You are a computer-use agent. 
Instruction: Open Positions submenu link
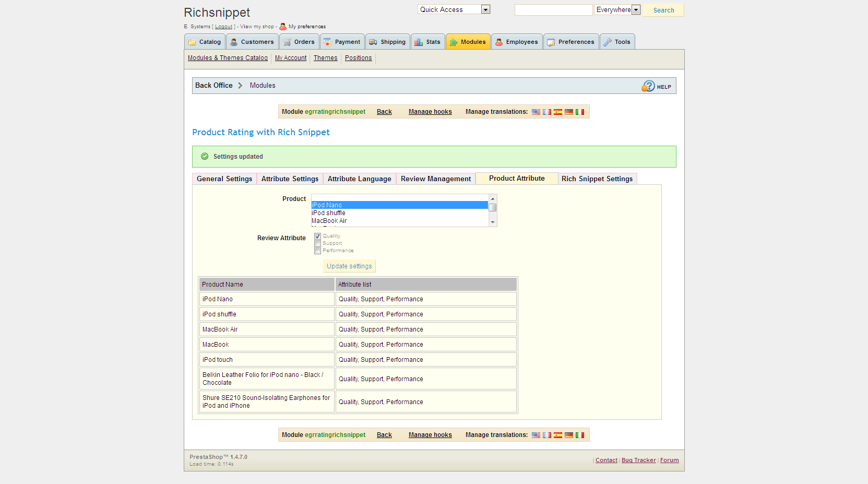coord(359,58)
